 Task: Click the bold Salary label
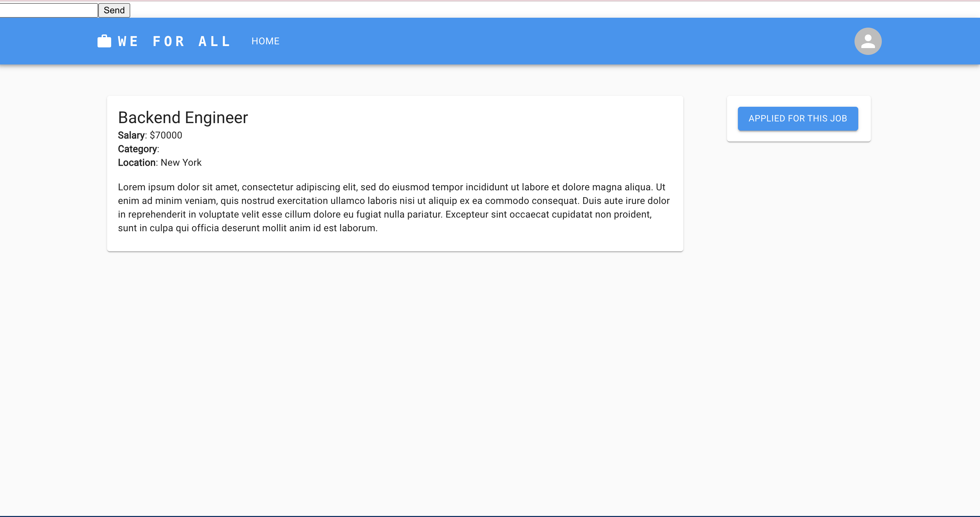click(131, 135)
